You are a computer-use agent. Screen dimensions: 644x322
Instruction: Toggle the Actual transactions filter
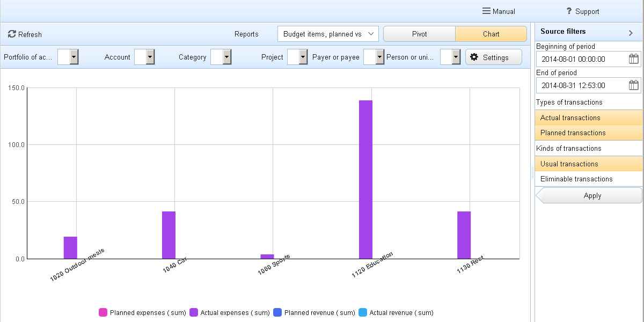pyautogui.click(x=588, y=118)
